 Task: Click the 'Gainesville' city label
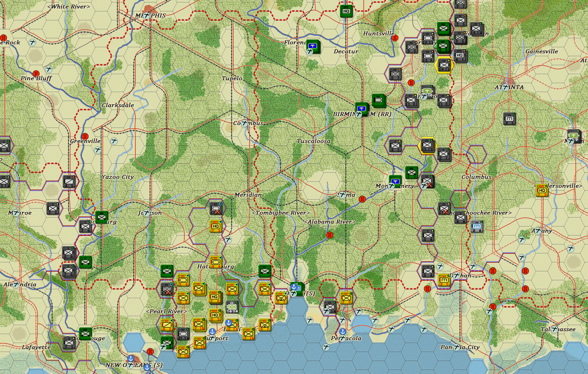point(542,51)
